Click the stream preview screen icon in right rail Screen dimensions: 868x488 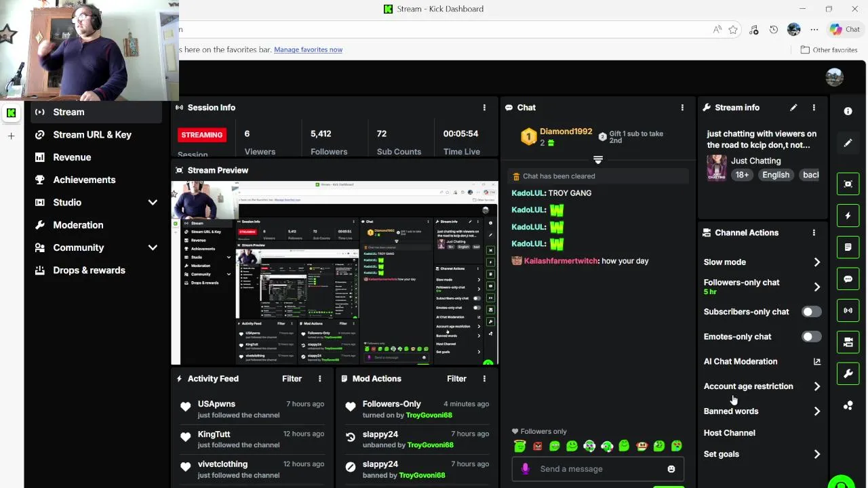pyautogui.click(x=848, y=184)
